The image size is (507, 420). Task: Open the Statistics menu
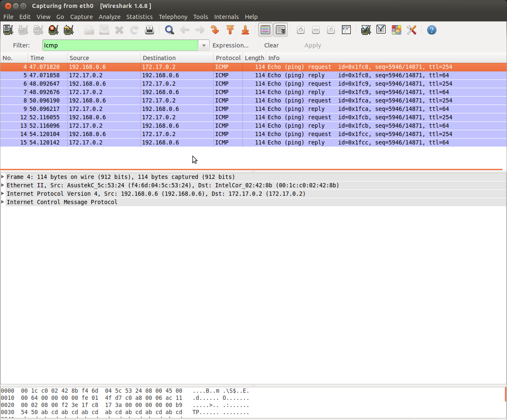pyautogui.click(x=139, y=17)
